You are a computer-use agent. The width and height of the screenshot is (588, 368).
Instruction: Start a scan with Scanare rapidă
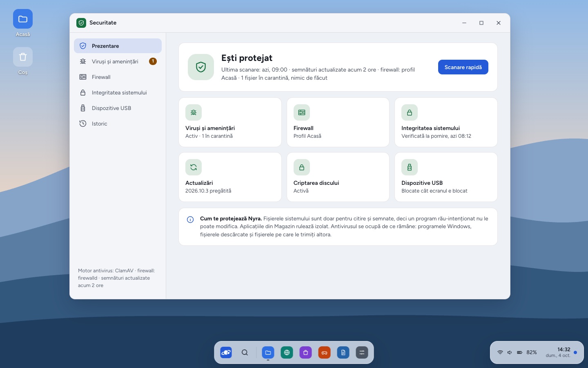463,67
